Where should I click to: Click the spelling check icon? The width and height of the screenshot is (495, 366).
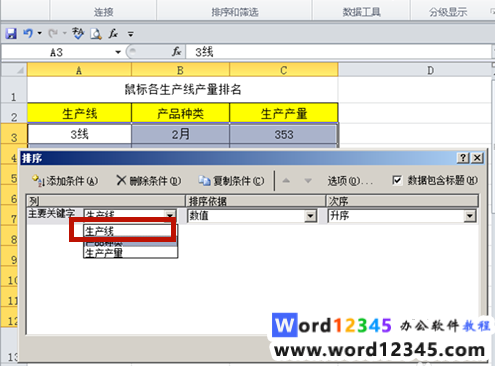[78, 33]
